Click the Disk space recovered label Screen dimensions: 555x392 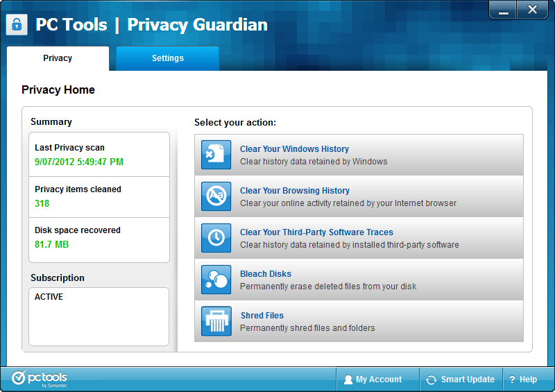click(78, 230)
